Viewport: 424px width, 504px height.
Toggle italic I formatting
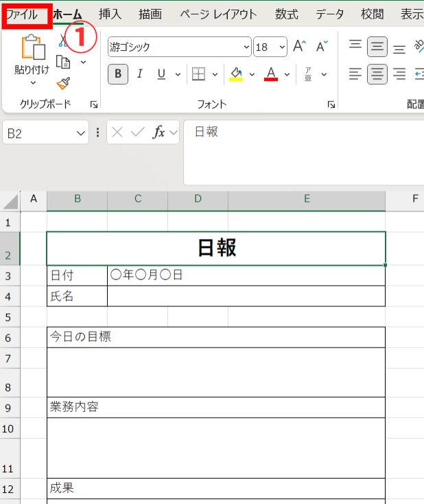[140, 74]
